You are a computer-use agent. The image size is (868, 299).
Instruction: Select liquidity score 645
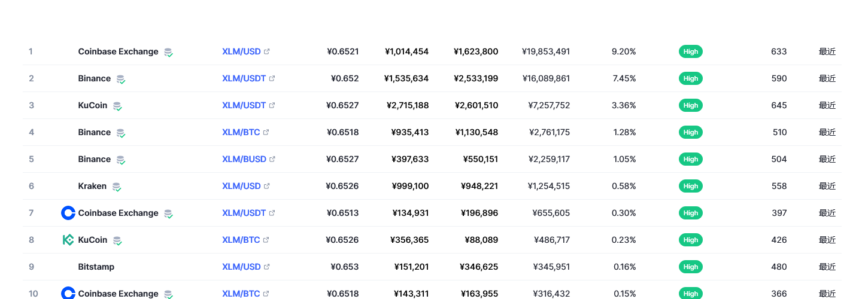[x=779, y=105]
